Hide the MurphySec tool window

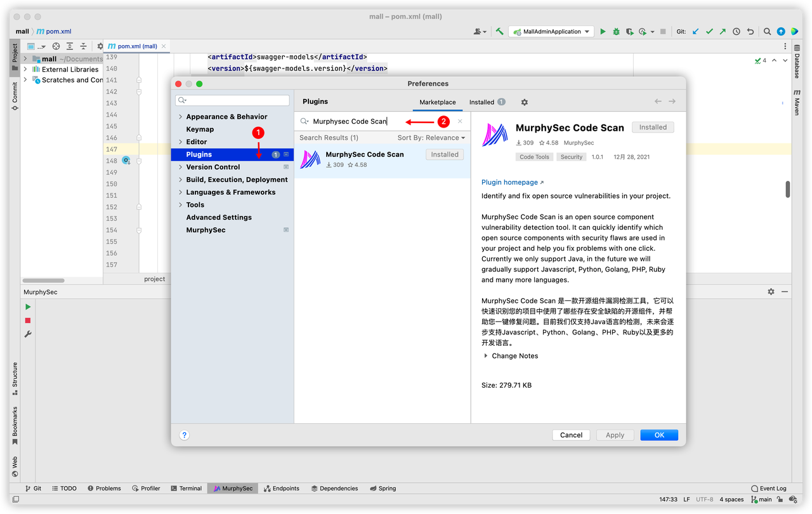point(785,292)
